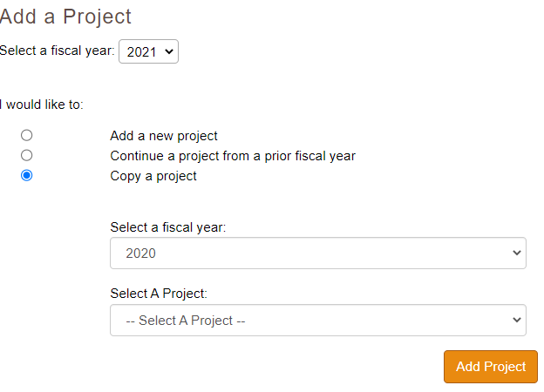Image resolution: width=544 pixels, height=392 pixels.
Task: Click the "-- Select A Project --" placeholder text
Action: tap(186, 321)
